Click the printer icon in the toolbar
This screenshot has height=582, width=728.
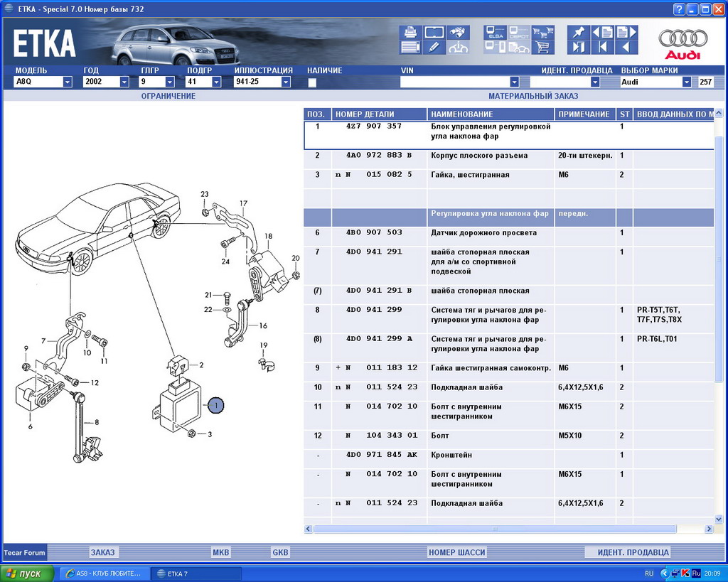click(x=411, y=33)
